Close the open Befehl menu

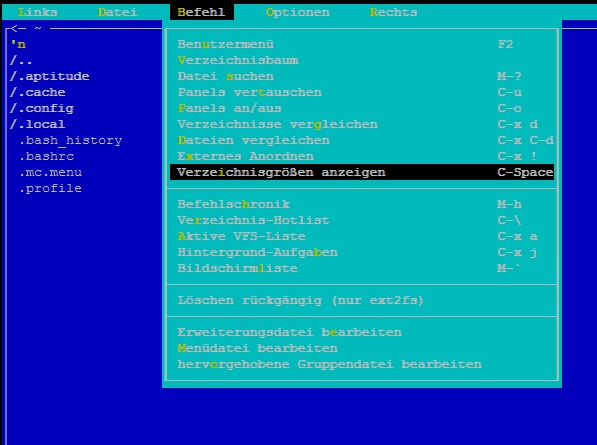pyautogui.click(x=201, y=12)
